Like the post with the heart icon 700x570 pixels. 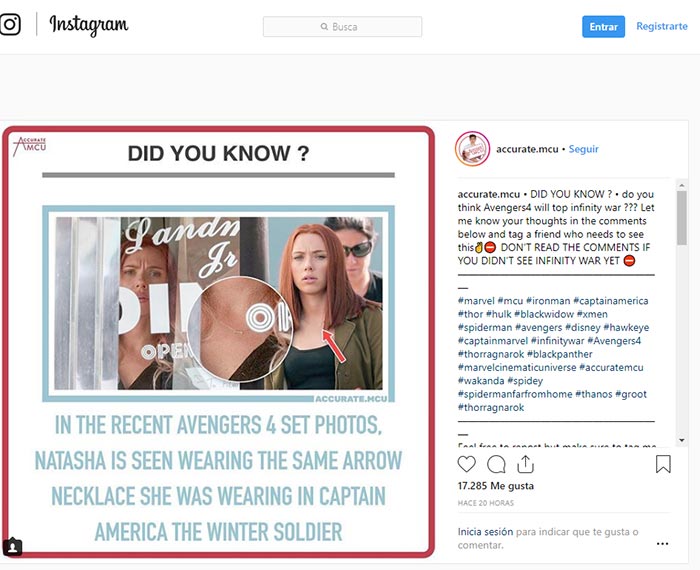[x=467, y=464]
